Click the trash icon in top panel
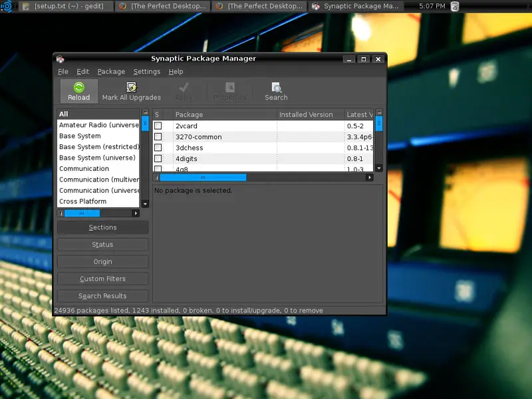This screenshot has height=399, width=532. click(x=455, y=6)
